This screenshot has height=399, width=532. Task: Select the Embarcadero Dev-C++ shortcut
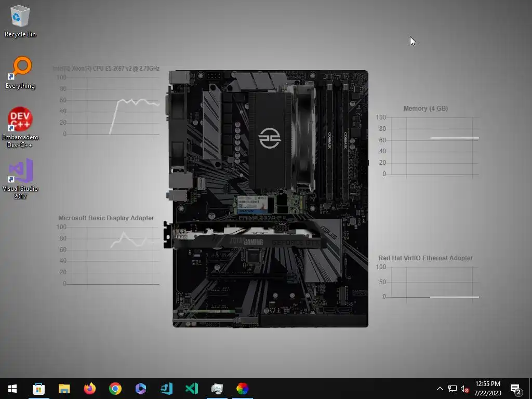[20, 127]
